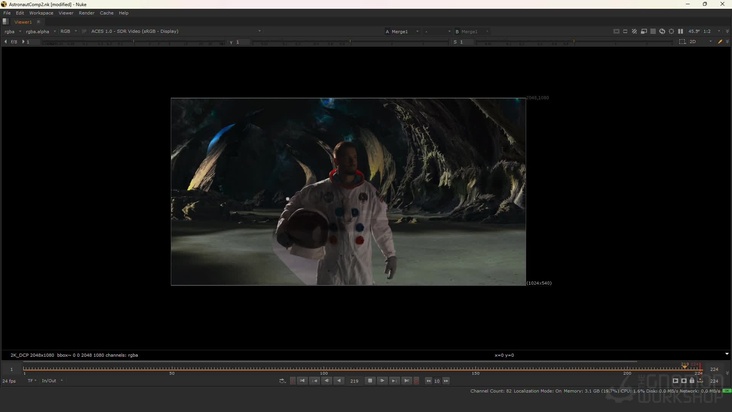Screen dimensions: 732x412
Task: Toggle the playback loop mode icon
Action: pos(282,381)
